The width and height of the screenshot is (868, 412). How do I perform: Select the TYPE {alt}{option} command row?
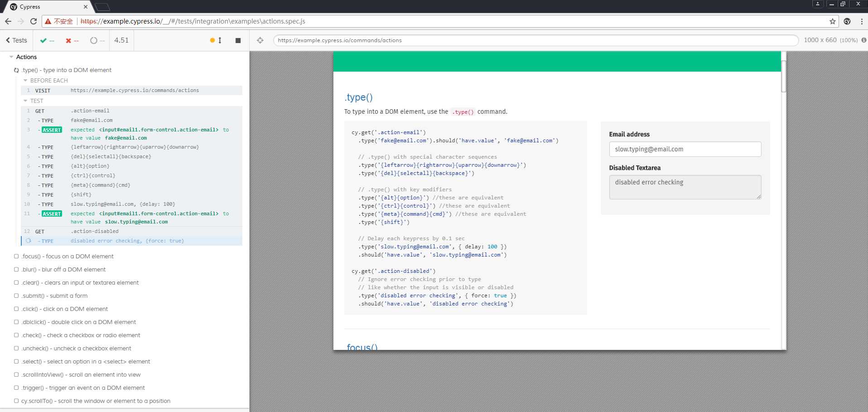click(x=131, y=166)
